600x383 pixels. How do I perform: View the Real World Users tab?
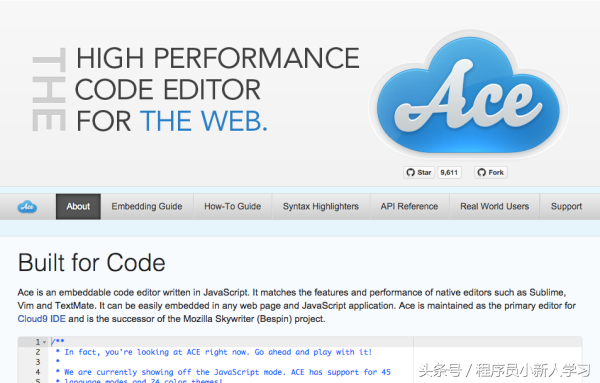tap(494, 207)
